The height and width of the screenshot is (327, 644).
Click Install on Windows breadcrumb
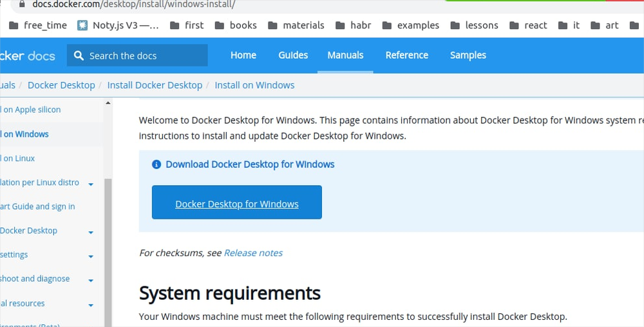[x=254, y=85]
